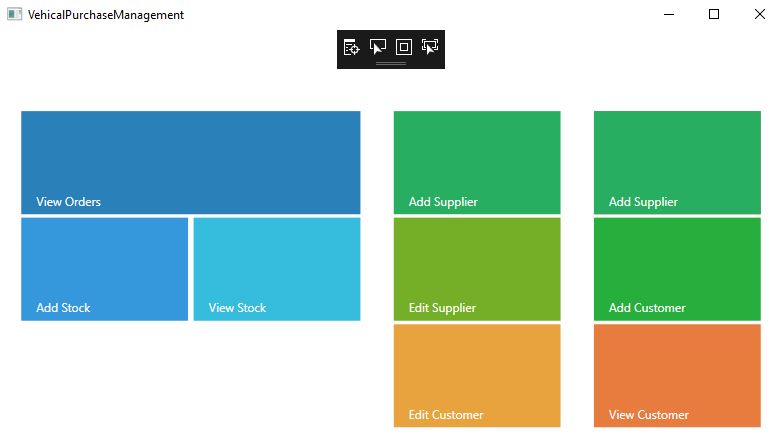Select Add Supplier tile above Edit Supplier
Viewport: 780px width, 441px height.
click(x=477, y=162)
